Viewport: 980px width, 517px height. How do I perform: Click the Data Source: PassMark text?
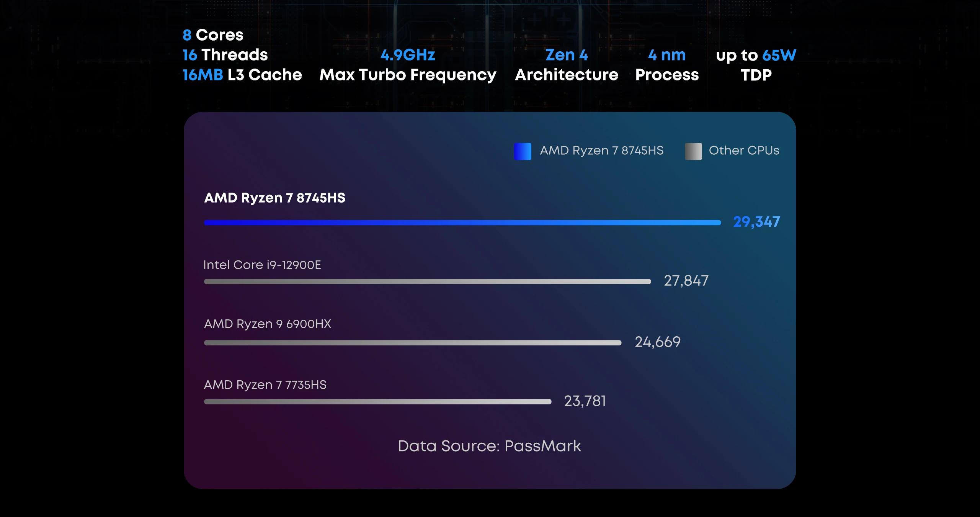[489, 446]
